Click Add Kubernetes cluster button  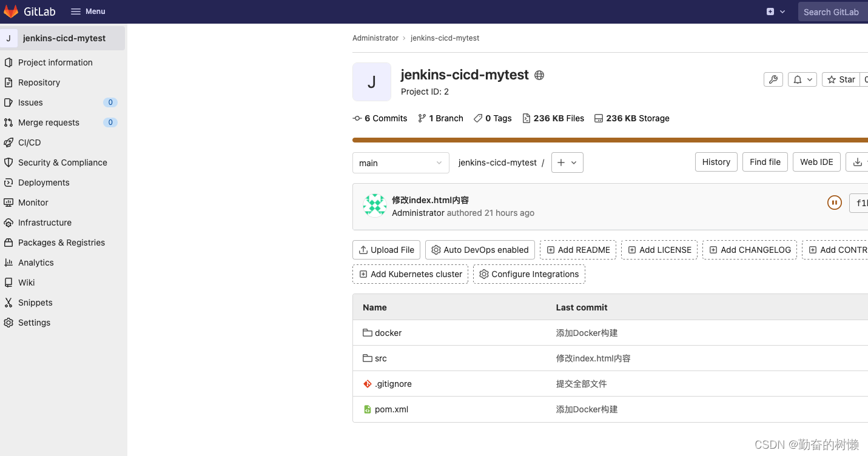(x=410, y=274)
